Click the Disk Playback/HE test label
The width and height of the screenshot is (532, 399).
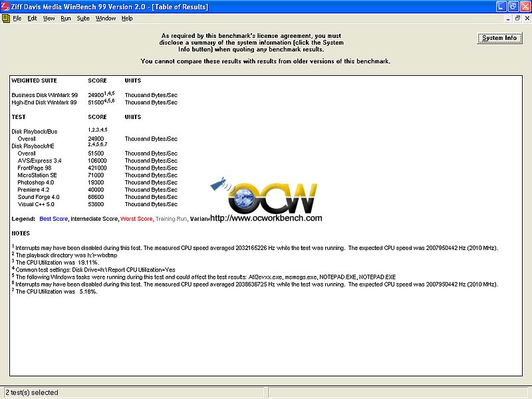click(33, 146)
